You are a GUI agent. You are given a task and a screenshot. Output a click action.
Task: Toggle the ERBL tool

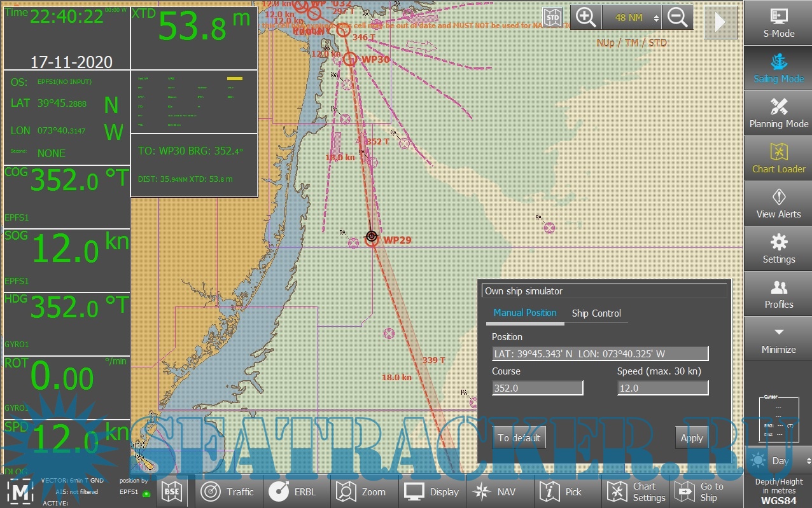(x=296, y=491)
